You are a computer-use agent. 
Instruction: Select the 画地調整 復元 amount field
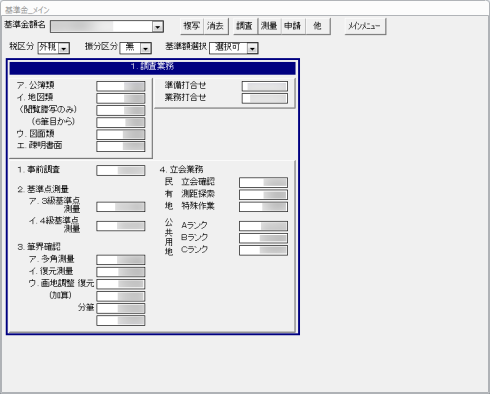(121, 284)
